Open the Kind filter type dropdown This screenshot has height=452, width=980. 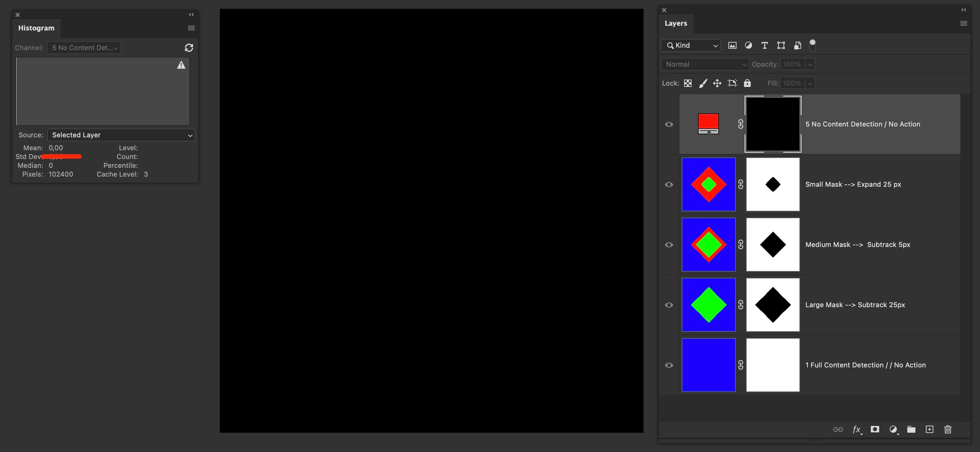(691, 46)
